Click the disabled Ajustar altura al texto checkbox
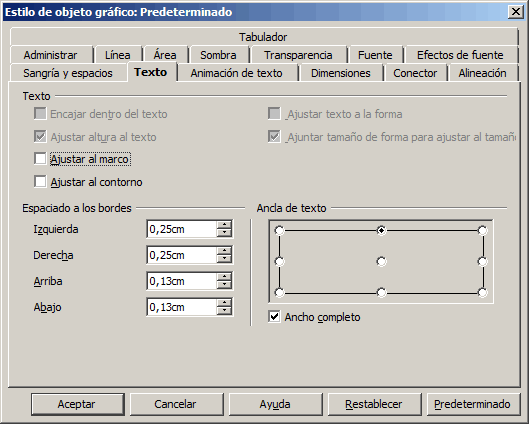This screenshot has width=529, height=424. click(x=40, y=137)
